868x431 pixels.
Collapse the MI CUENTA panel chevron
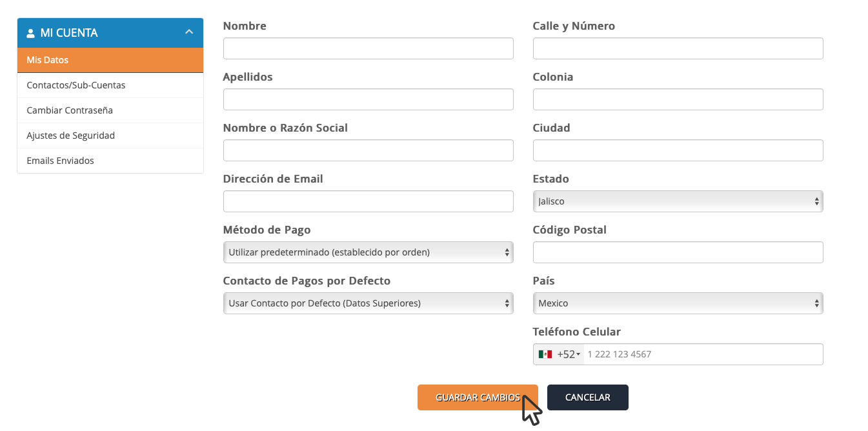189,32
